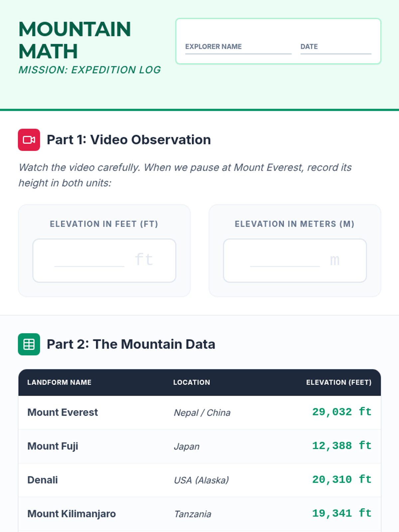Screen dimensions: 399x532
Task: Enter elevation in feet input box
Action: (x=104, y=260)
